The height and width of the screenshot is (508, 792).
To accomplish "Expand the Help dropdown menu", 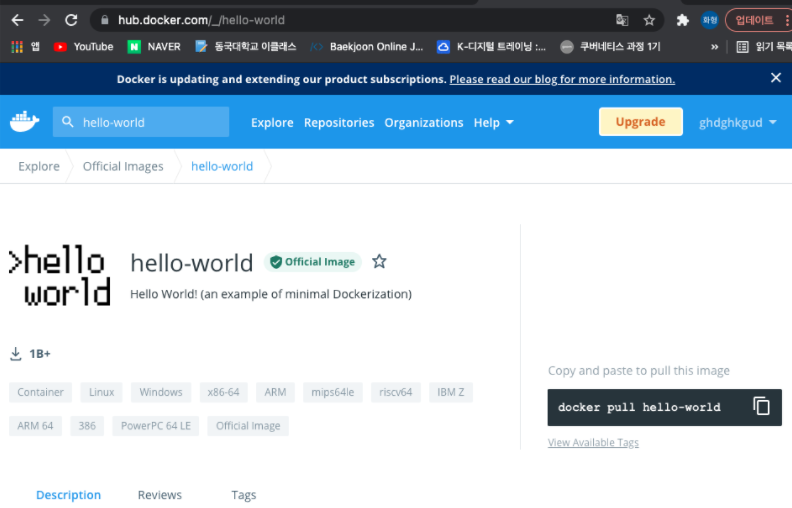I will point(494,122).
